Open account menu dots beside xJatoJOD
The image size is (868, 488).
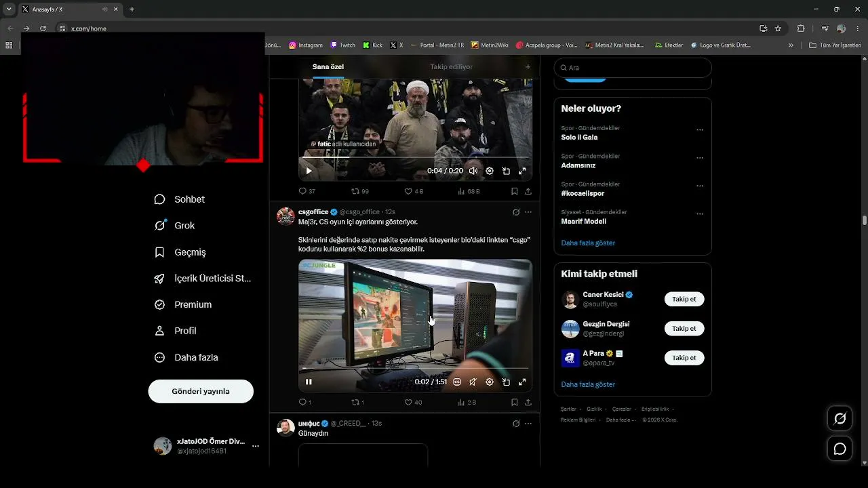(255, 446)
